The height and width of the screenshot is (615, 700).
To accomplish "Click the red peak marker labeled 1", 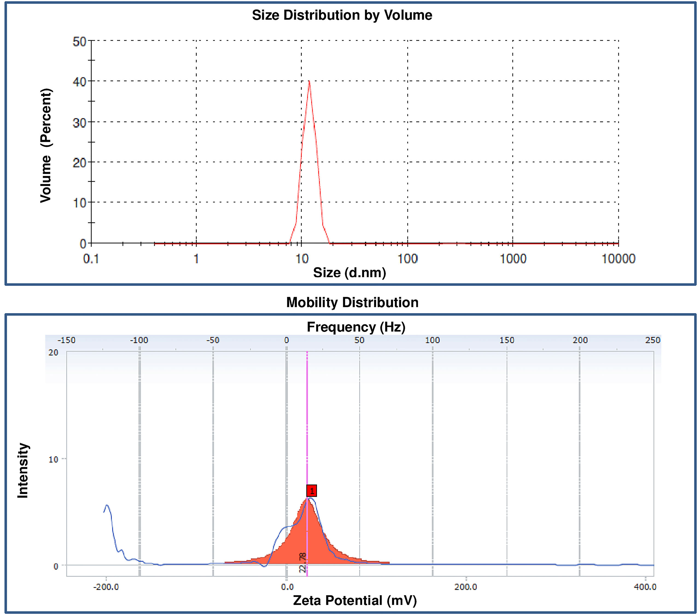I will click(311, 491).
